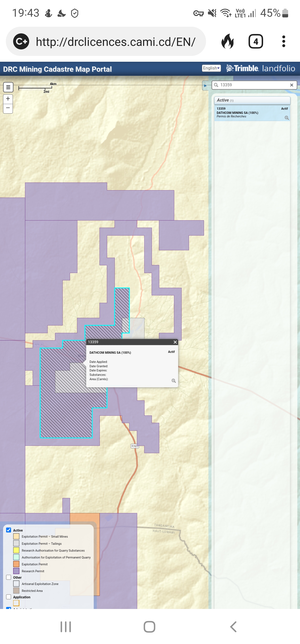Zoom out on the map
Image resolution: width=300 pixels, height=644 pixels.
click(8, 108)
